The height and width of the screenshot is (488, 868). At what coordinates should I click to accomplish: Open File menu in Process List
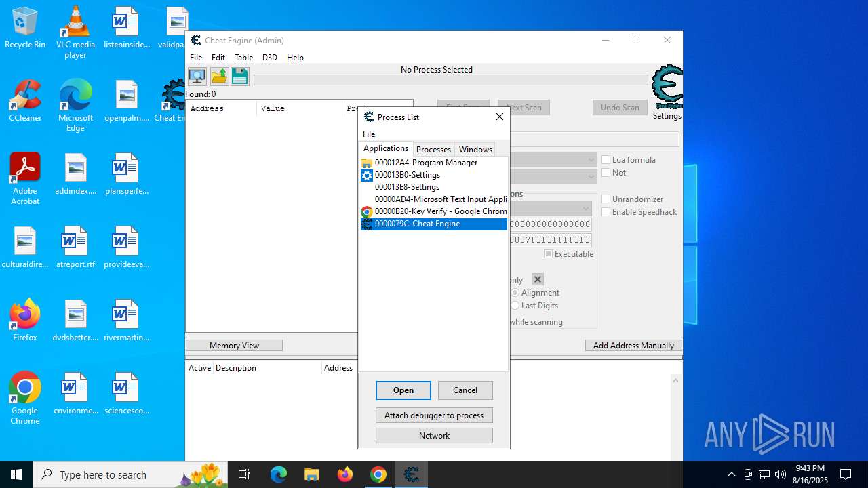[x=369, y=134]
